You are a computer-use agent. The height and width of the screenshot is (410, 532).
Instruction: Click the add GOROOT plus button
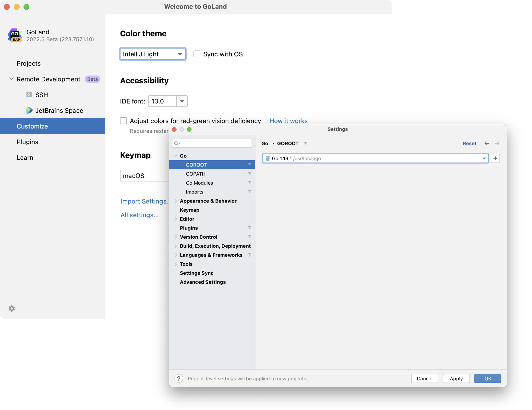[x=495, y=158]
